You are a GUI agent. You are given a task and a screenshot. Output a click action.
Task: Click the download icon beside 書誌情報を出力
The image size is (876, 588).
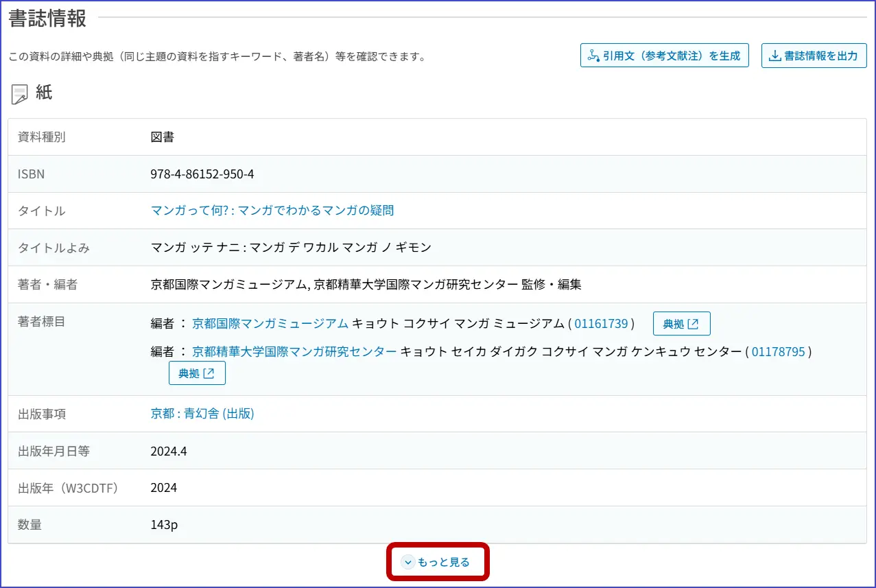coord(774,56)
